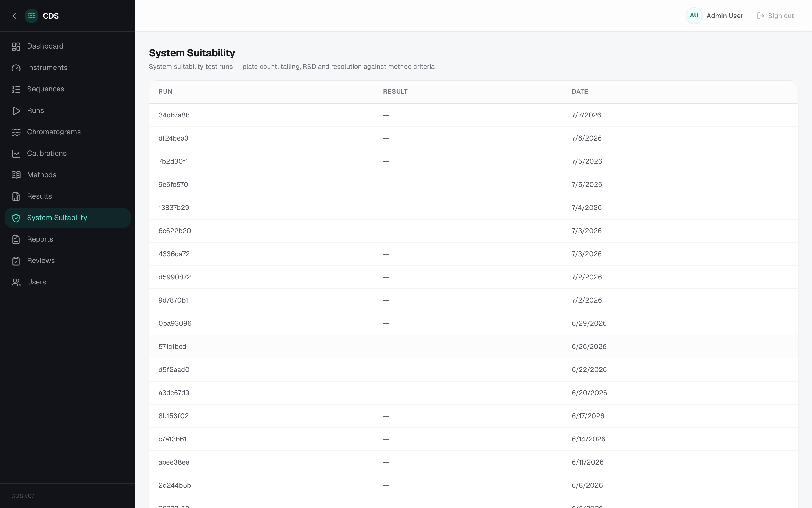Go to Instruments page
812x508 pixels.
(67, 68)
